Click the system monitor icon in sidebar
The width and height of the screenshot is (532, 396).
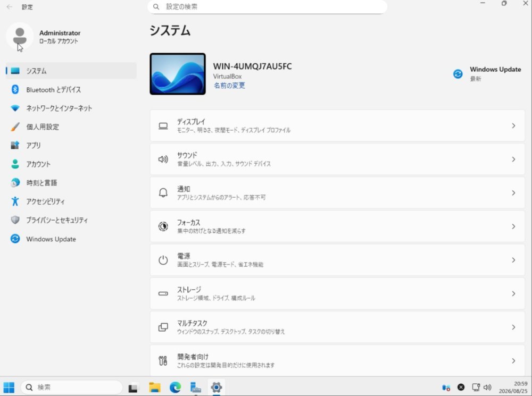15,71
